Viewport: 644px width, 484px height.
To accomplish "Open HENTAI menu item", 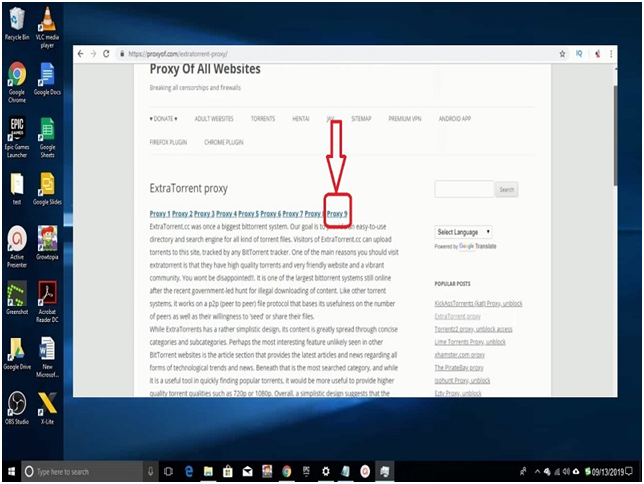I will [x=301, y=119].
